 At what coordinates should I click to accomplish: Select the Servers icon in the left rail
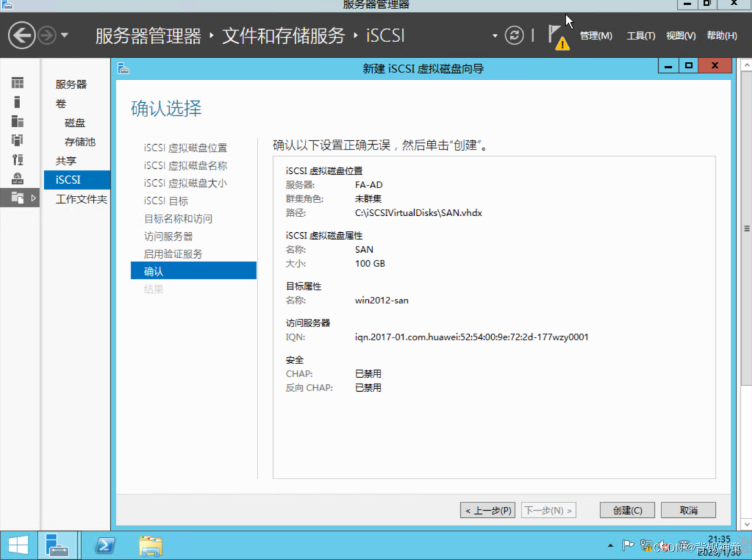17,83
